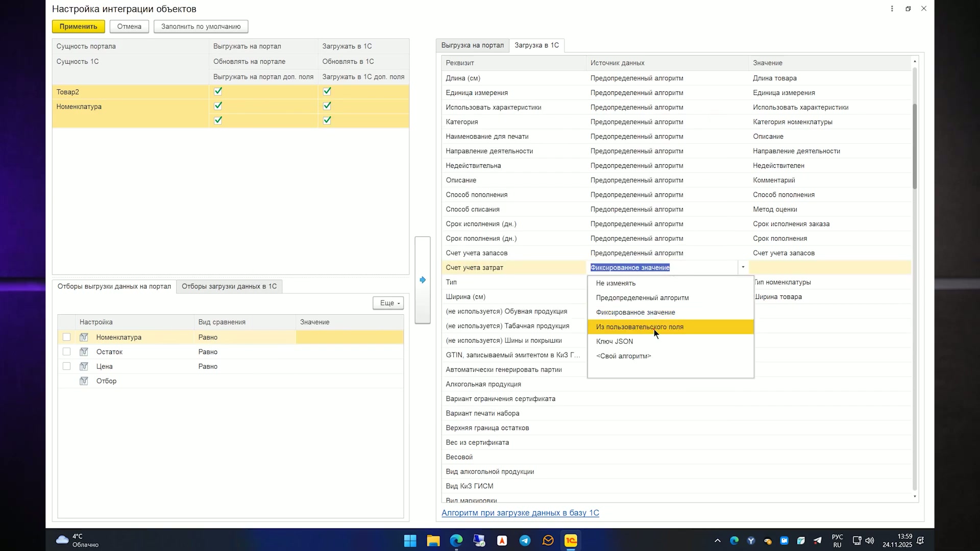Choose 'Ключ JSON' in the dropdown list
This screenshot has height=551, width=980.
point(670,342)
